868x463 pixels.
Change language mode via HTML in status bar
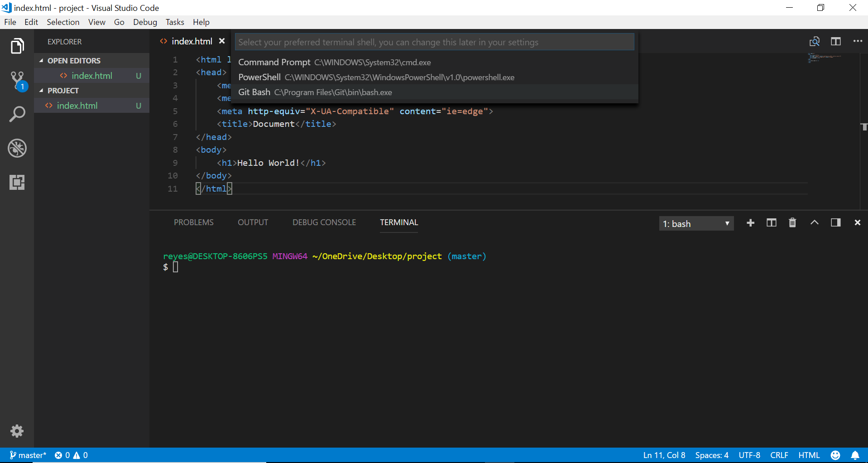coord(809,455)
